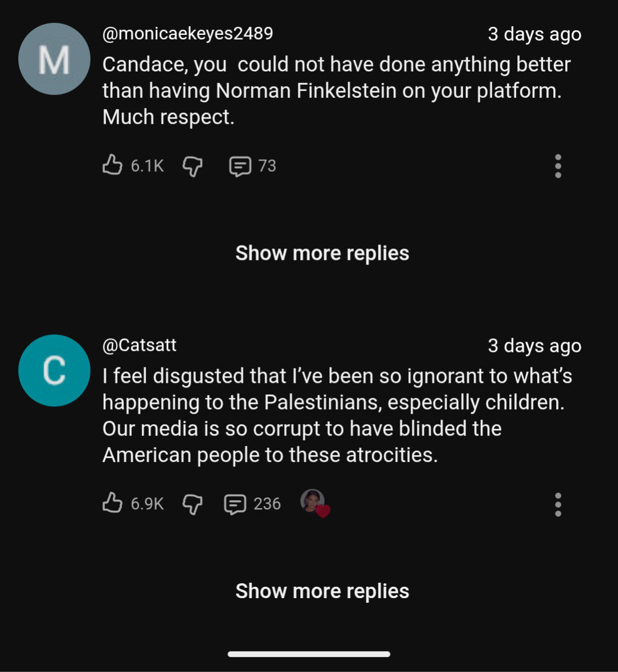Tap the reply icon beside count 73
This screenshot has height=672, width=618.
239,166
